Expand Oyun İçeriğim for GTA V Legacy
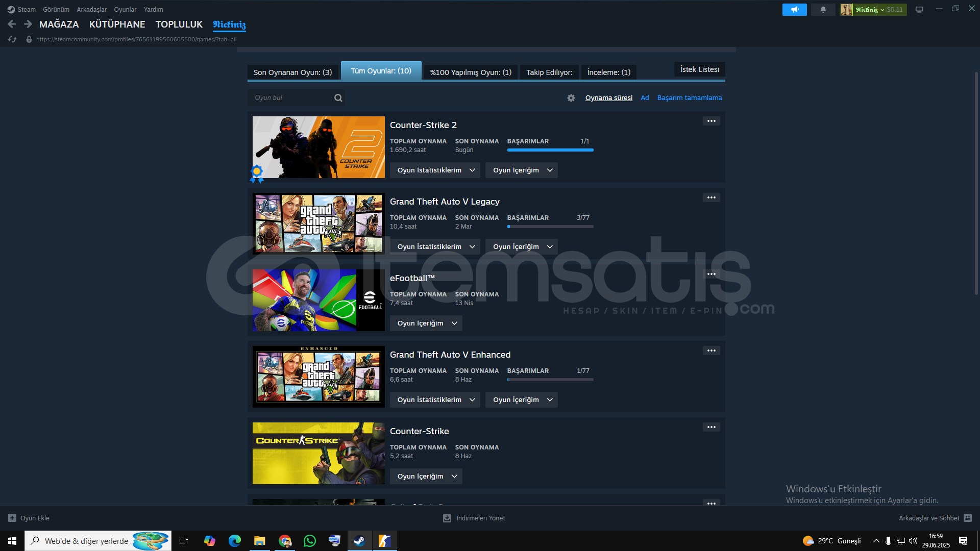 pos(522,247)
